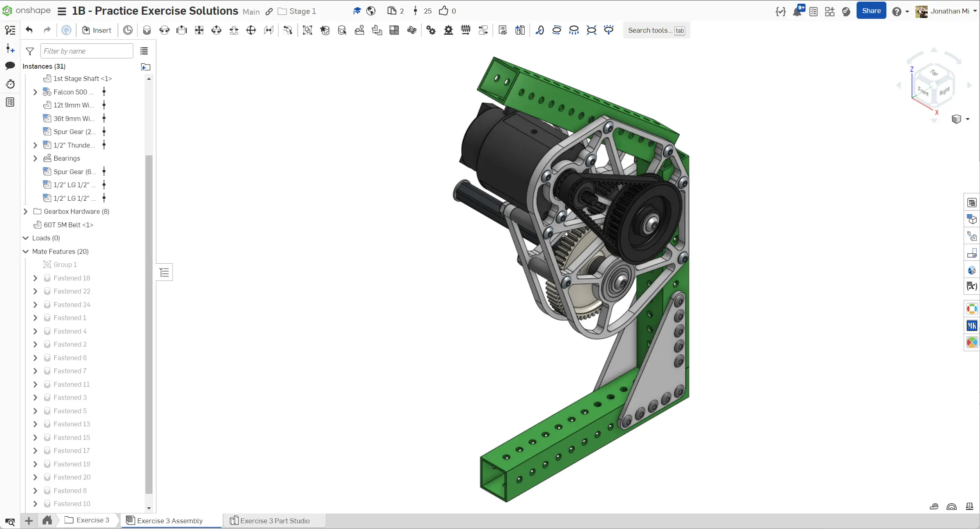Expand the Falcon 500 instance
Screen dimensions: 980x529
click(35, 92)
